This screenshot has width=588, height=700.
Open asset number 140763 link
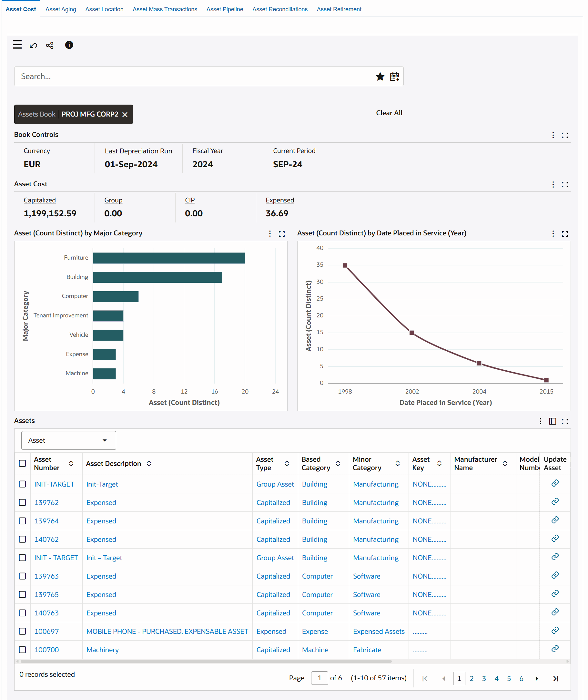[x=47, y=612]
